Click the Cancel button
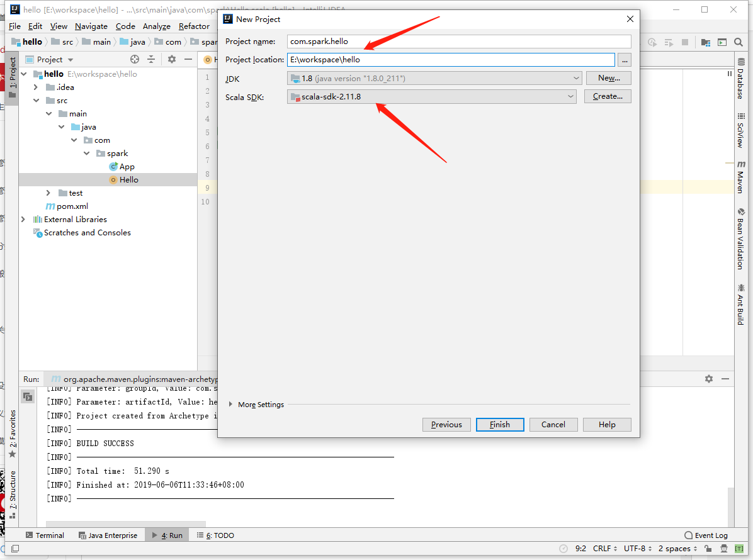 553,425
